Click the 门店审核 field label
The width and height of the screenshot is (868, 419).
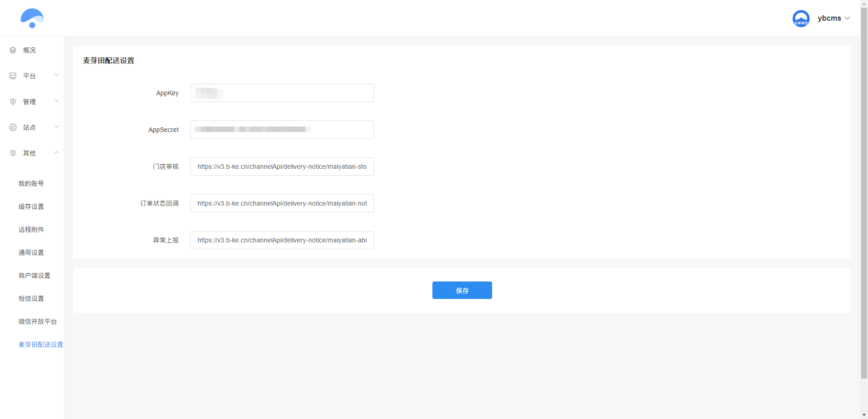pyautogui.click(x=166, y=166)
